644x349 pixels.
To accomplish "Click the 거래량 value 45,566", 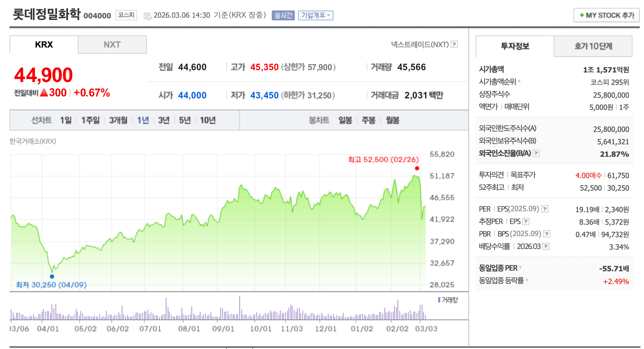I will coord(412,67).
